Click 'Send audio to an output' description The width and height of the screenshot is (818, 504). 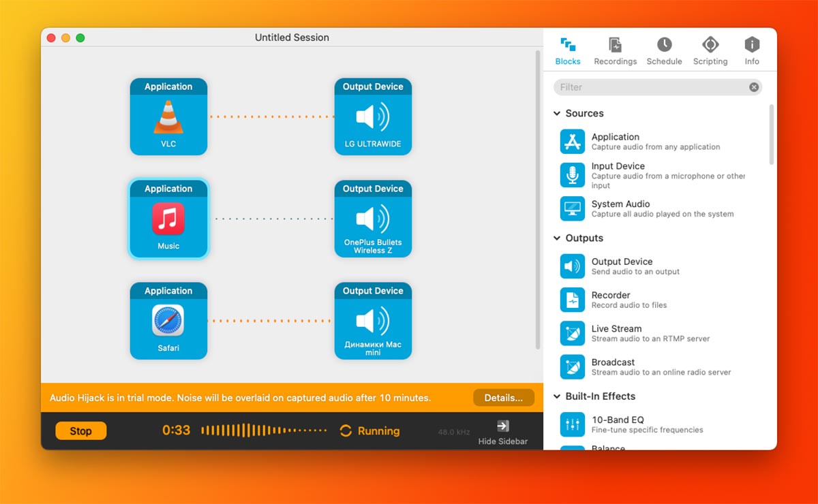pos(635,272)
